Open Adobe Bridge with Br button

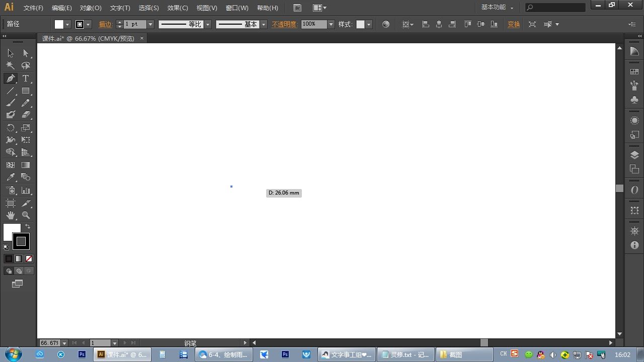point(297,8)
